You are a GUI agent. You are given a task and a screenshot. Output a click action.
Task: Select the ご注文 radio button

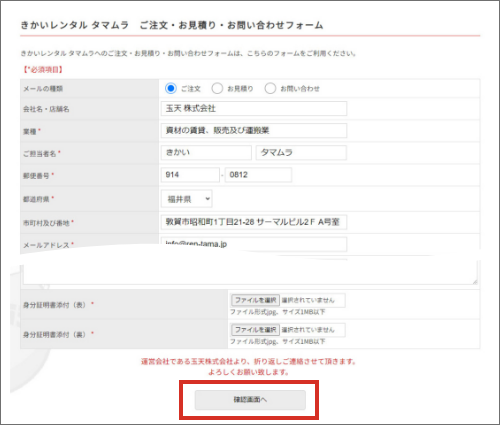[171, 88]
